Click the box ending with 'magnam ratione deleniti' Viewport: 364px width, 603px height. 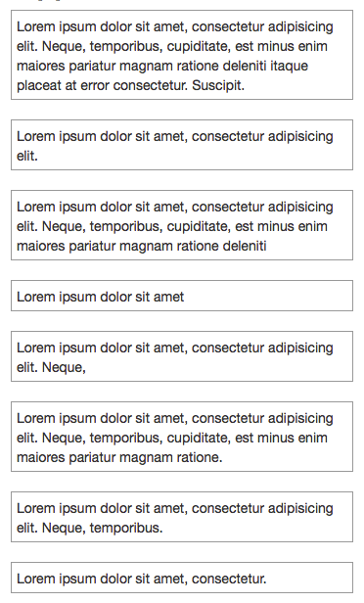pos(182,225)
